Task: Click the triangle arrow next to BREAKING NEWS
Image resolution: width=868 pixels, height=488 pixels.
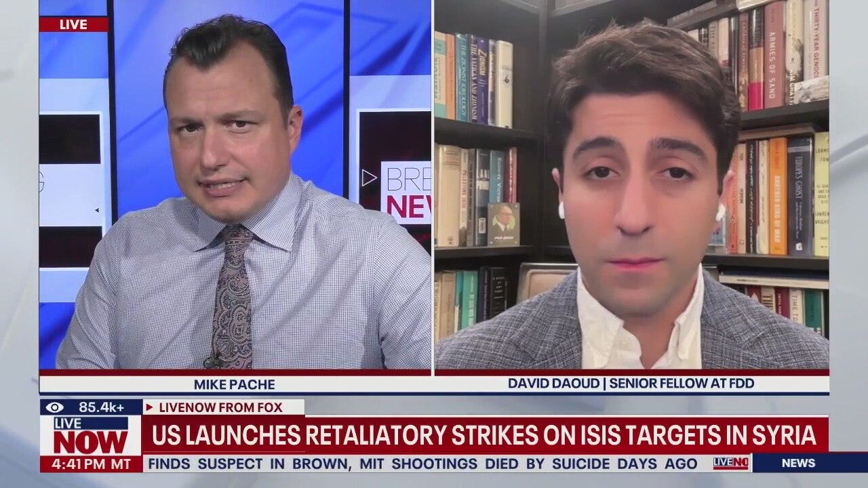Action: coord(368,178)
